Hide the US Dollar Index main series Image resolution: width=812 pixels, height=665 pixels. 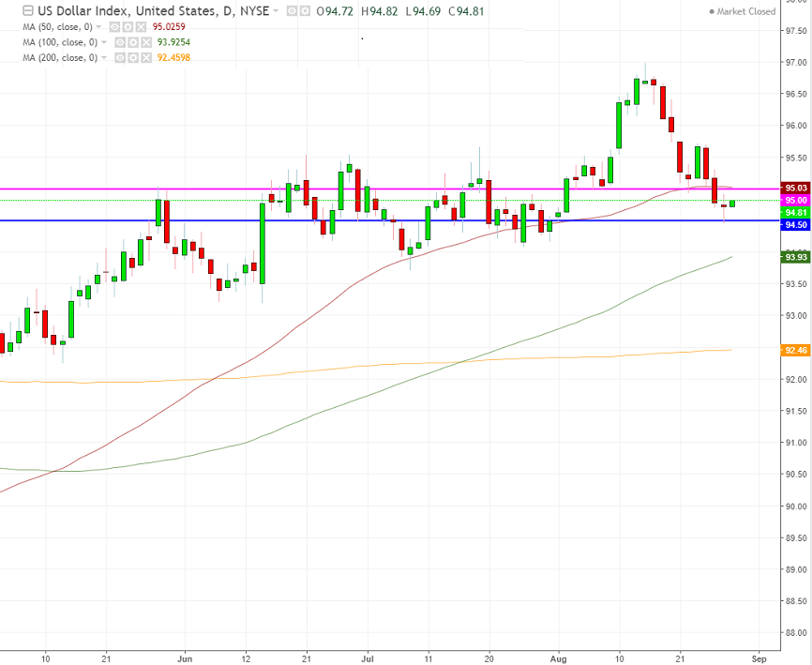(x=290, y=11)
